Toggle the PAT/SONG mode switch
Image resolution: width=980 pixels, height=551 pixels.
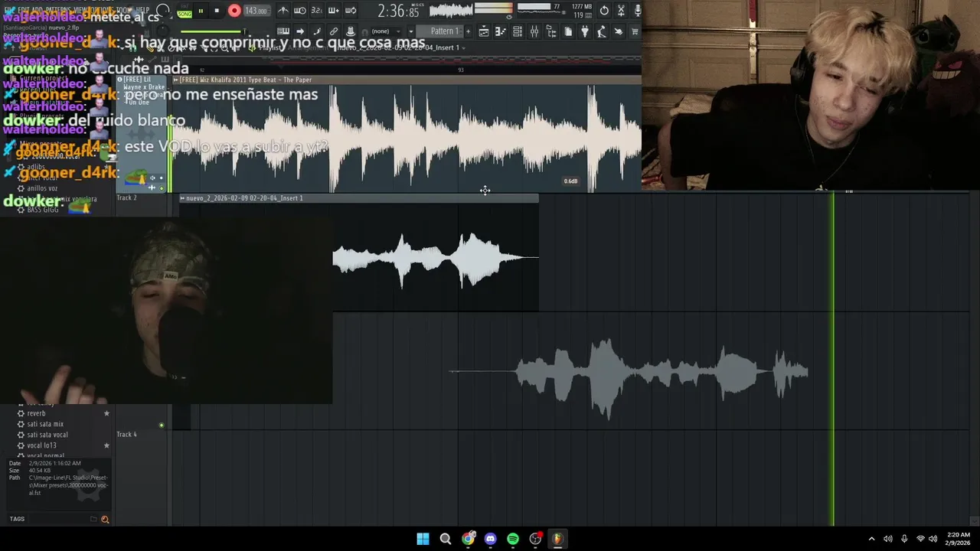[x=185, y=11]
